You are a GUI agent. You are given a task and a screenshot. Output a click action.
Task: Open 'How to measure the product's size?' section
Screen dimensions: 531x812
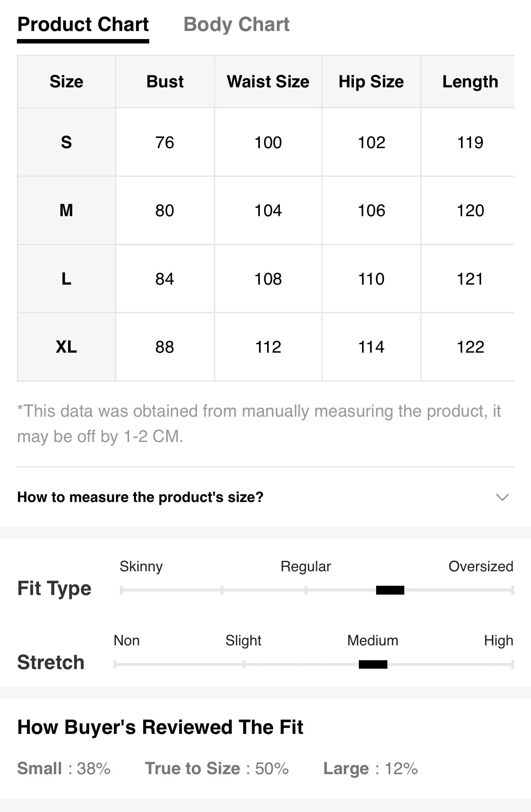(140, 497)
